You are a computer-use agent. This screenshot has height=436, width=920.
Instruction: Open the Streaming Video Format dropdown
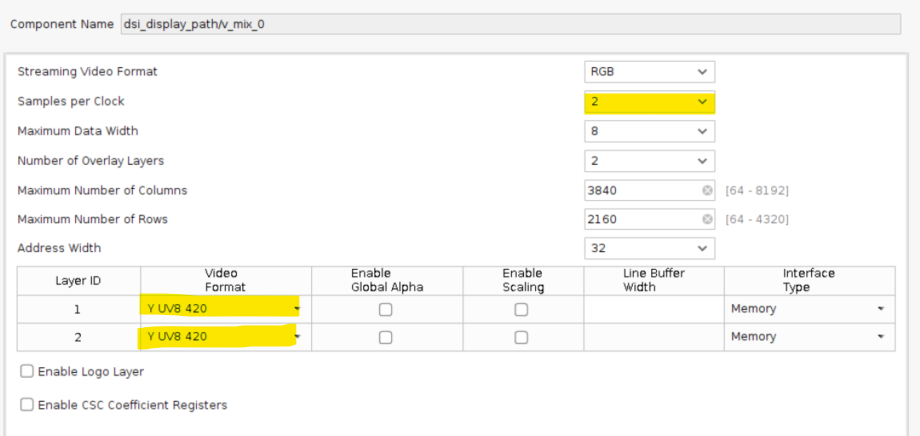coord(649,72)
